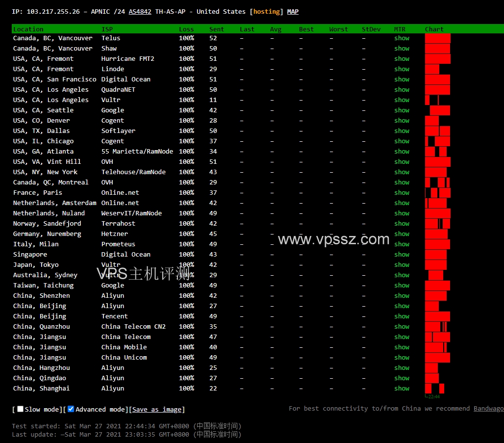Show MTR for Denver Cogent
This screenshot has height=443, width=504.
point(402,120)
